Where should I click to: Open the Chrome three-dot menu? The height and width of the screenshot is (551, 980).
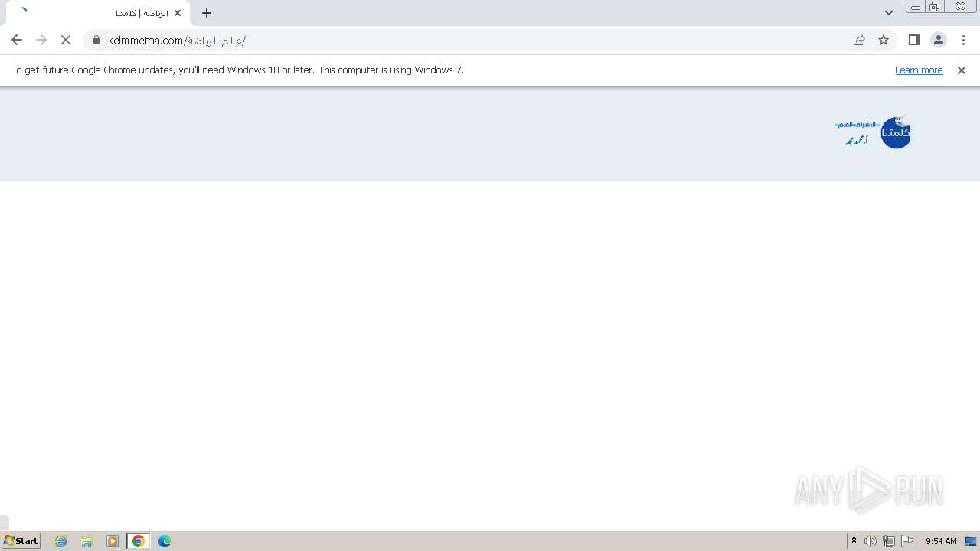click(963, 40)
